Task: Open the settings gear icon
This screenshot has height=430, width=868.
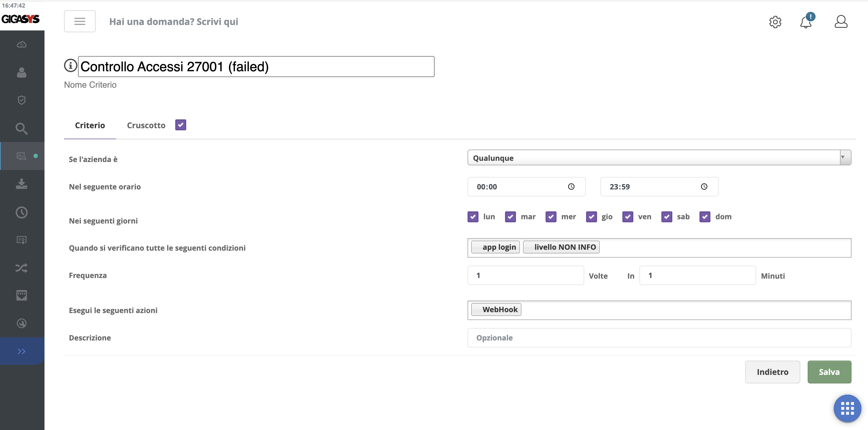Action: 775,22
